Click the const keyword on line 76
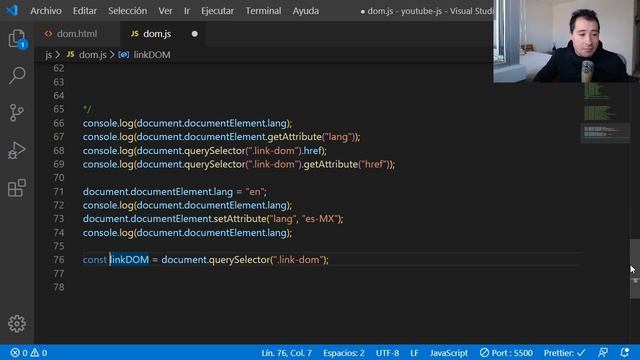 [95, 260]
